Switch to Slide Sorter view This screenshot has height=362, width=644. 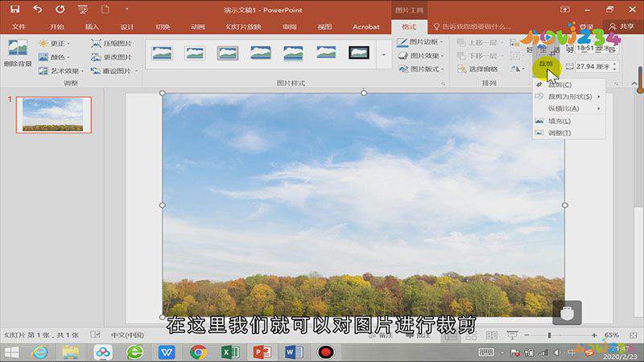click(471, 336)
